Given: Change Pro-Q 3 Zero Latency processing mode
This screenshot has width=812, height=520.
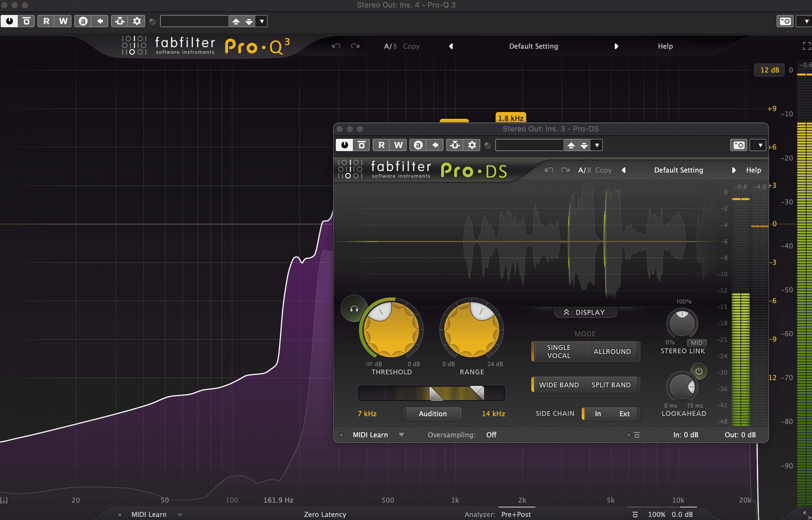Looking at the screenshot, I should coord(325,514).
